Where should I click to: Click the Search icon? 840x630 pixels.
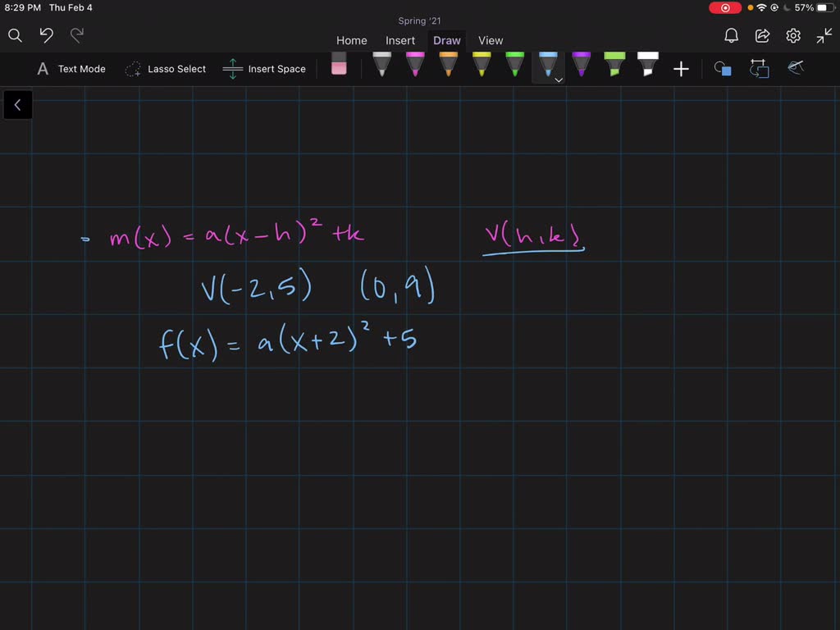point(15,35)
